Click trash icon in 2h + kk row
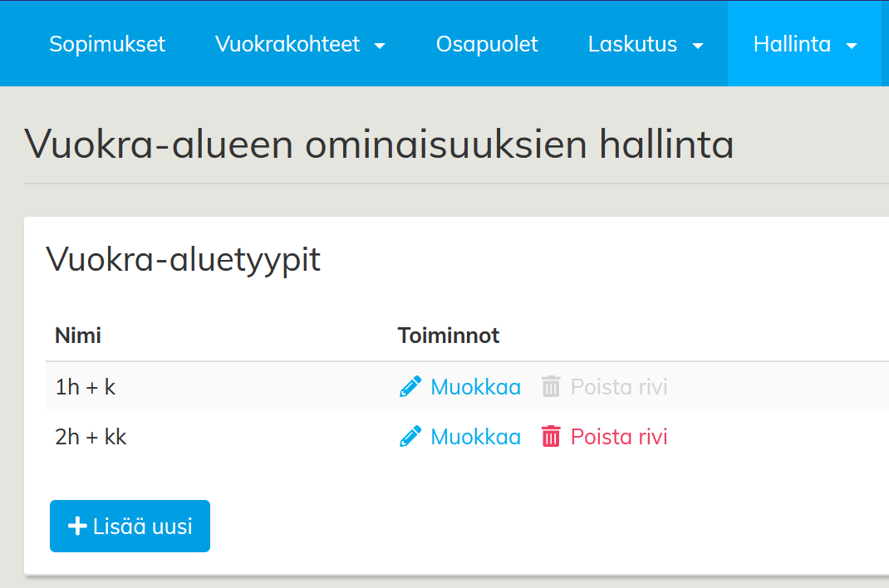 tap(551, 437)
